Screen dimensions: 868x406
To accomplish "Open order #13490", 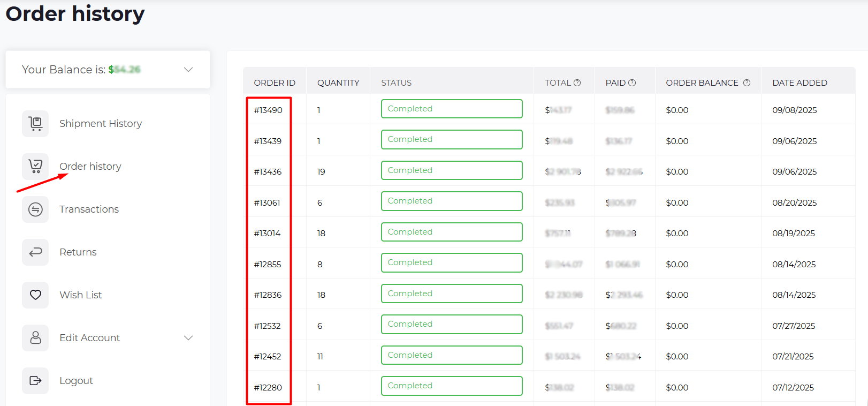I will tap(268, 110).
